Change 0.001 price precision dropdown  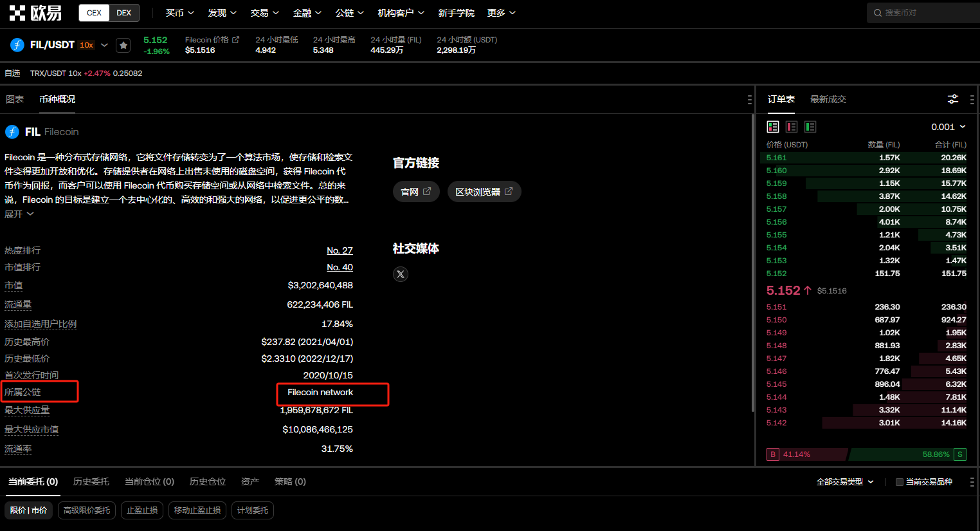click(x=948, y=127)
